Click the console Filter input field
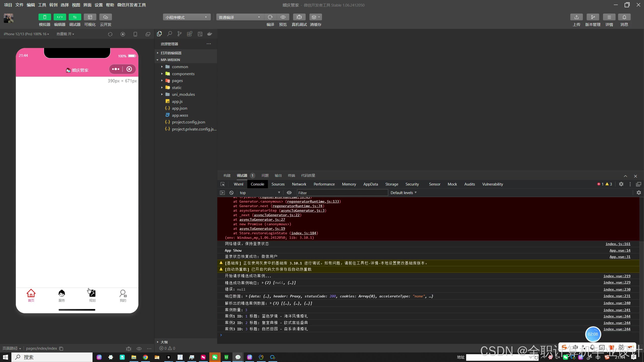Viewport: 644px width, 362px height. click(x=342, y=193)
